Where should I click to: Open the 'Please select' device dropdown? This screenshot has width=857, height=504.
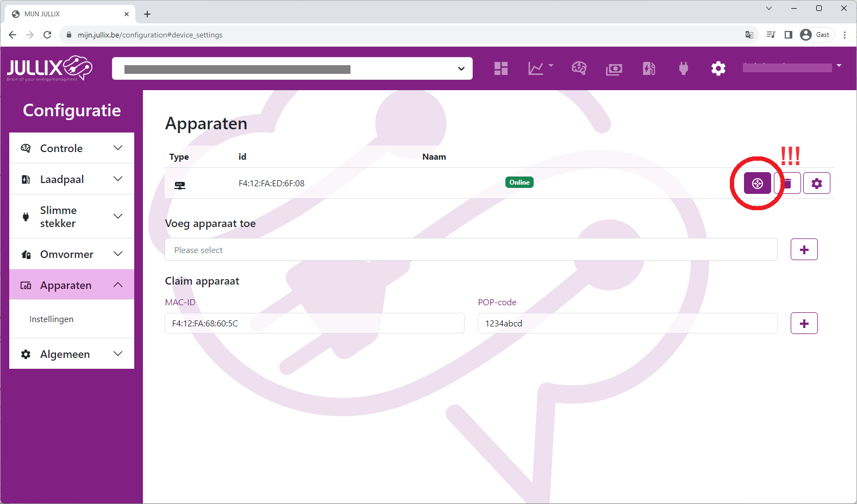tap(471, 249)
